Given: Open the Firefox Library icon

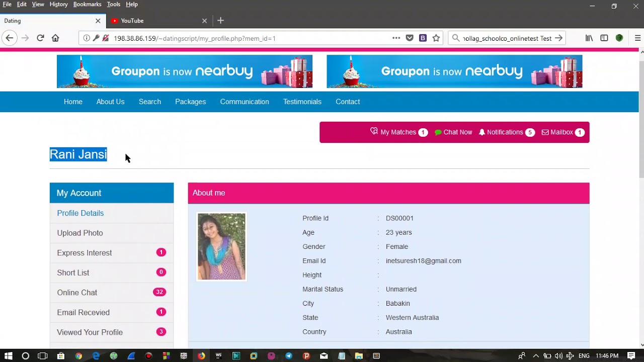Looking at the screenshot, I should click(589, 38).
